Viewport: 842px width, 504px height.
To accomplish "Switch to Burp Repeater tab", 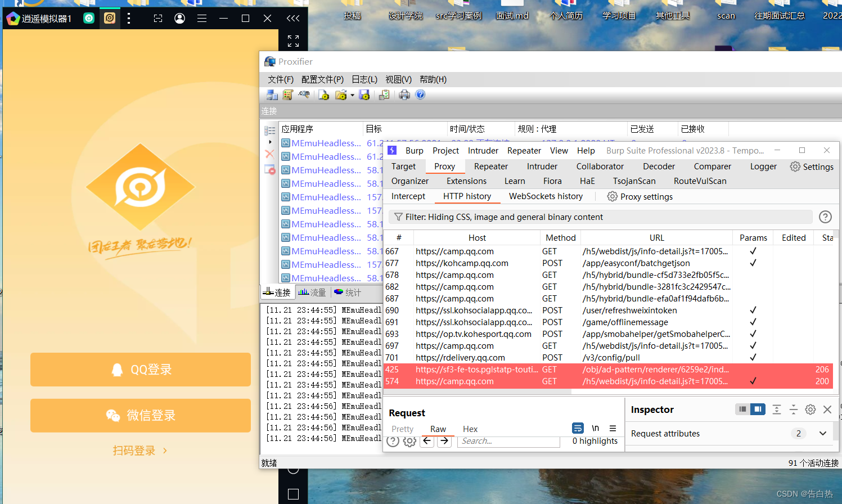I will coord(491,166).
